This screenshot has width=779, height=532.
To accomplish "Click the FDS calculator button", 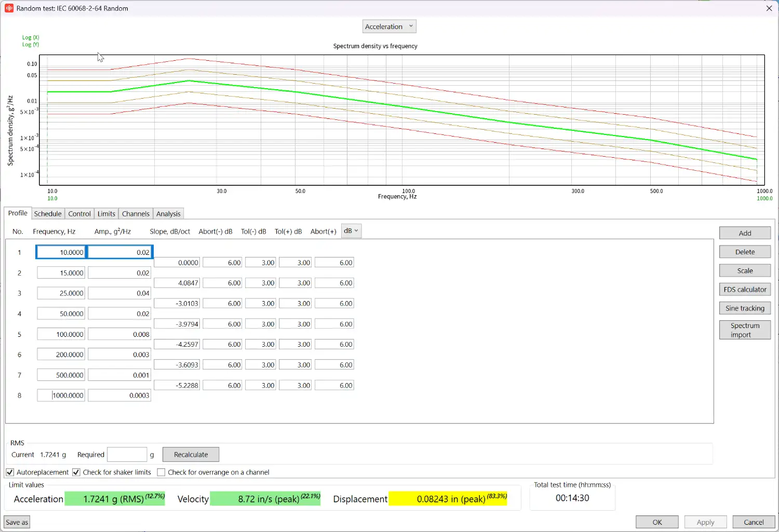I will coord(745,290).
